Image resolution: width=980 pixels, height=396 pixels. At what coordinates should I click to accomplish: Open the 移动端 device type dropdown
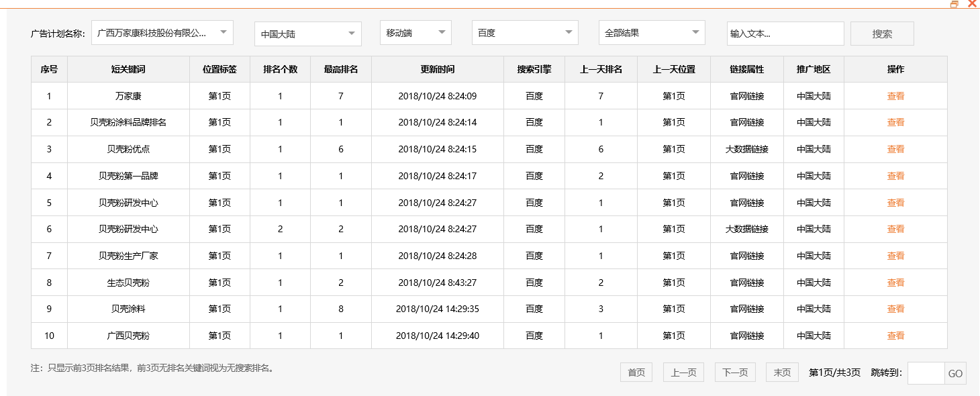point(415,32)
